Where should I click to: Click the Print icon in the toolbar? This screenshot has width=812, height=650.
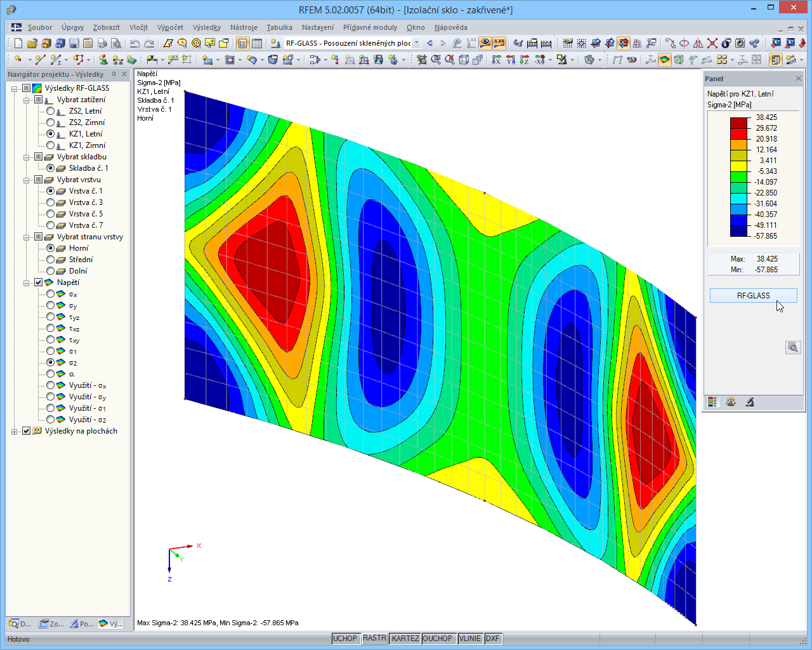click(102, 43)
